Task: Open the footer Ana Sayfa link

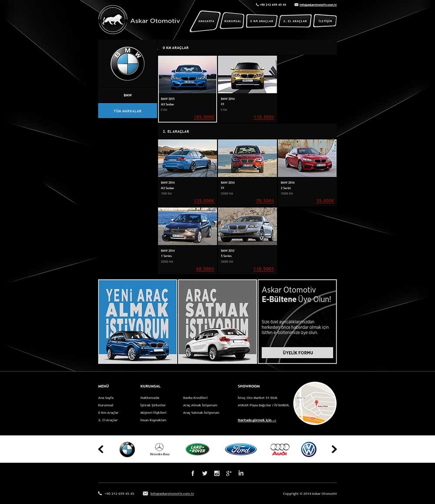Action: (x=106, y=397)
